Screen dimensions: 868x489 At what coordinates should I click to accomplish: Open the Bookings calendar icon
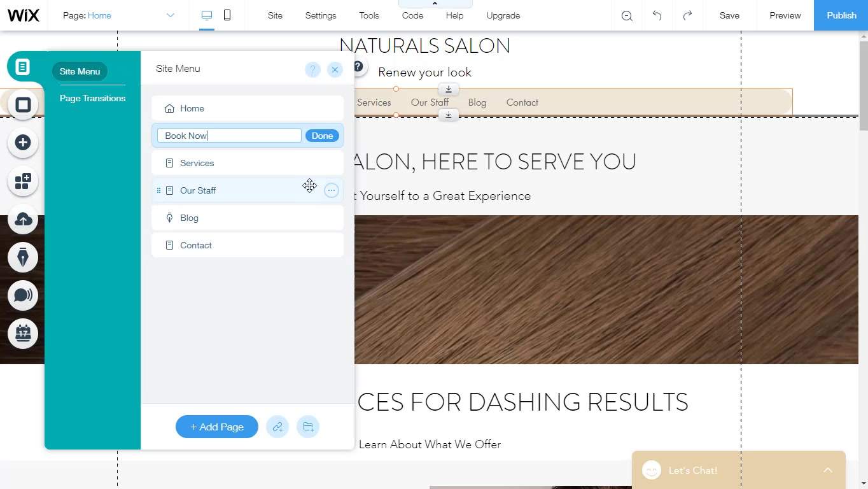(24, 333)
